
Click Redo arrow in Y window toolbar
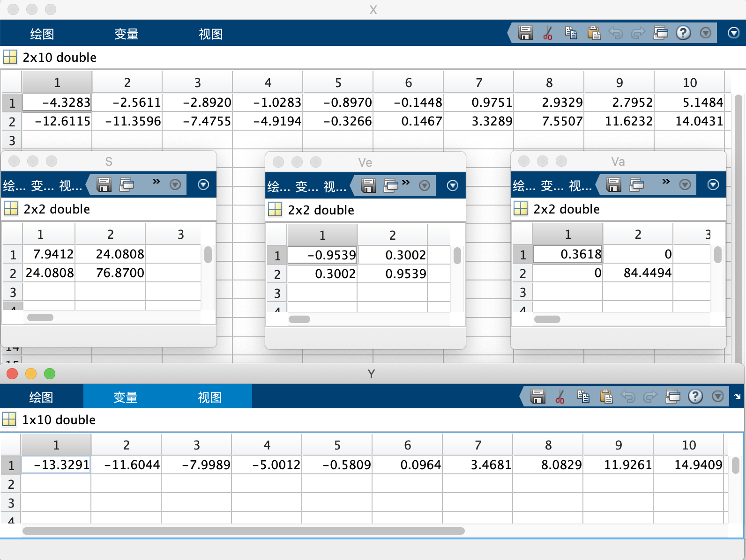(x=650, y=396)
